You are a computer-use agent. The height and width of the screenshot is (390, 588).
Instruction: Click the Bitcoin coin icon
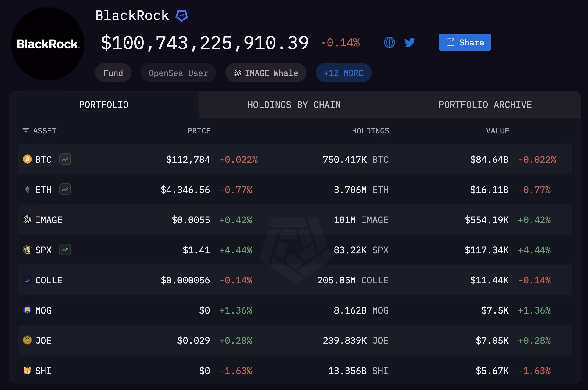(x=27, y=159)
